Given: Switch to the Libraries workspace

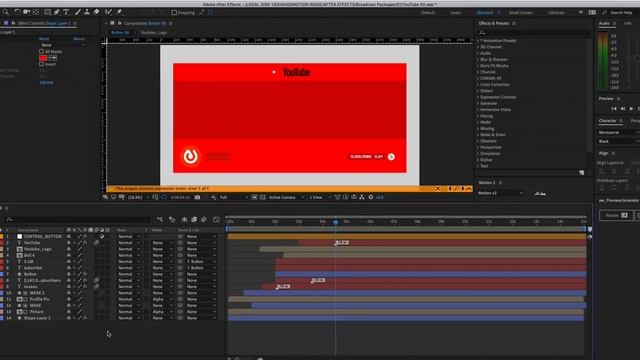Looking at the screenshot, I should pyautogui.click(x=556, y=13).
